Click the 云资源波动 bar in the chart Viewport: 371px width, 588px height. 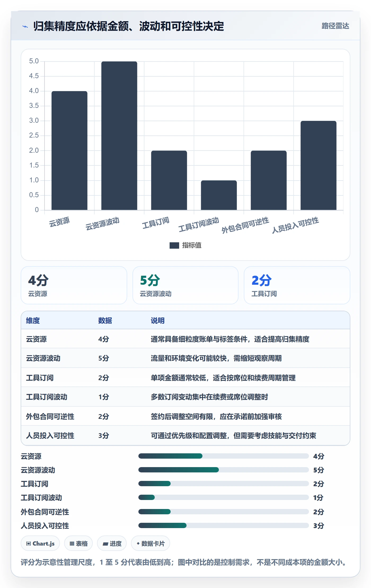click(x=119, y=136)
